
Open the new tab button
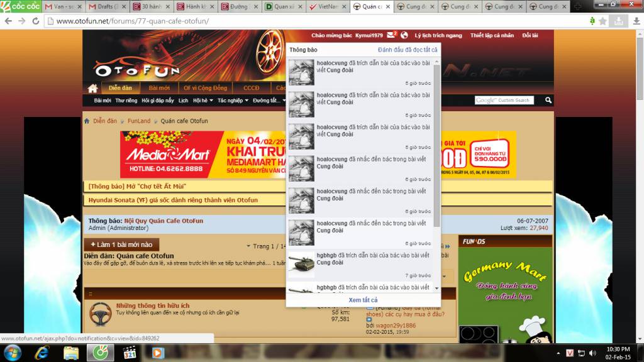coord(577,6)
